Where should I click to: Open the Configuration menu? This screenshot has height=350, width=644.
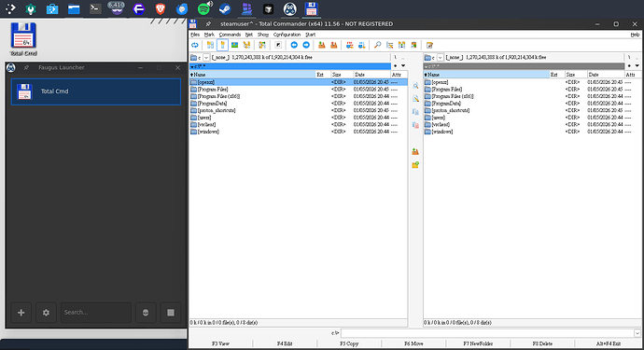coord(287,35)
